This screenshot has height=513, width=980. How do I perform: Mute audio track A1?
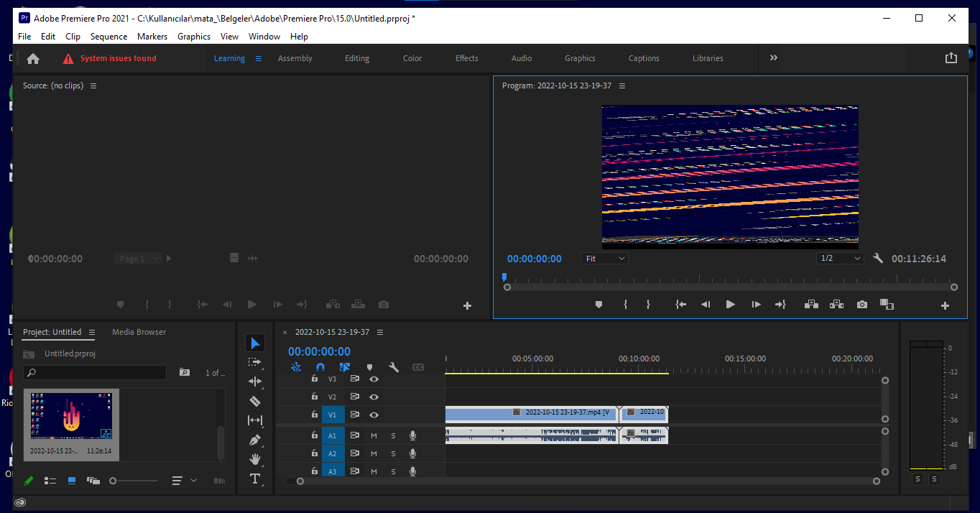click(x=374, y=435)
